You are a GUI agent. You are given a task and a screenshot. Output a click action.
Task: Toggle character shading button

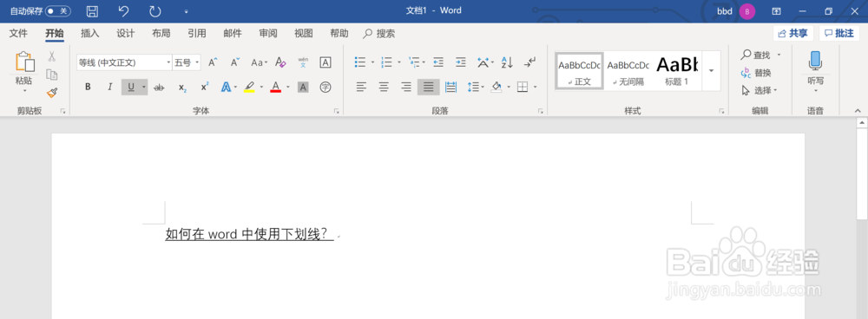pyautogui.click(x=303, y=87)
